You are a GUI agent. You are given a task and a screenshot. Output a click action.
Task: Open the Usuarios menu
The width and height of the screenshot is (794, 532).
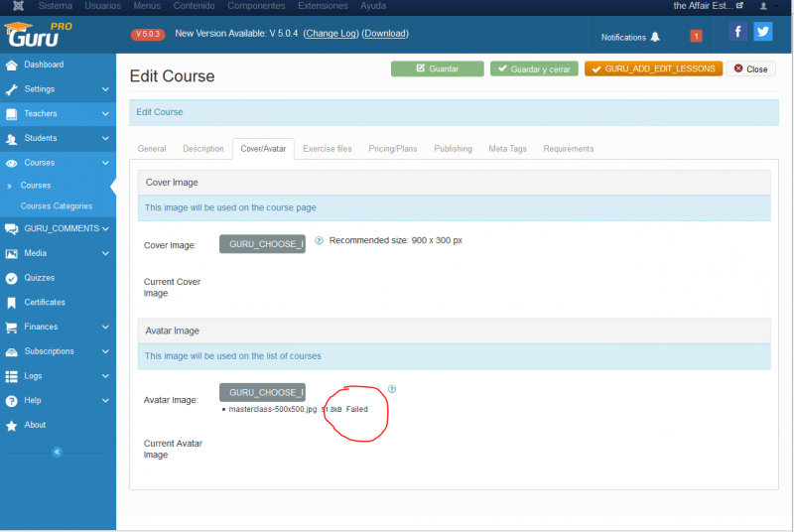tap(103, 6)
